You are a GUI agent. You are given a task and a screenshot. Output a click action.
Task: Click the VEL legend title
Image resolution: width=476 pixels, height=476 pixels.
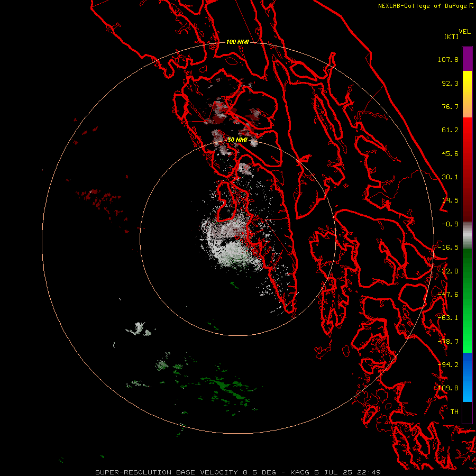[464, 32]
